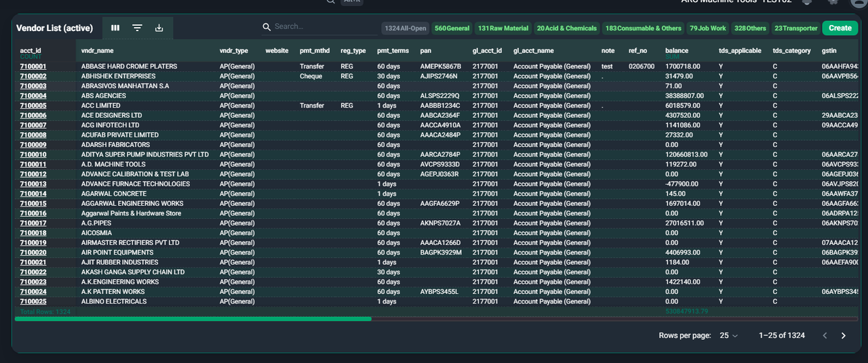Select ABHISHEK ENTERPRISES name cell
Image resolution: width=868 pixels, height=363 pixels.
point(118,77)
